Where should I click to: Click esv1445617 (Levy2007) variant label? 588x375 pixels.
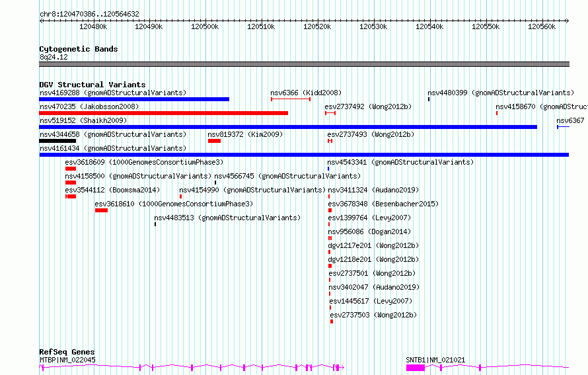point(371,301)
